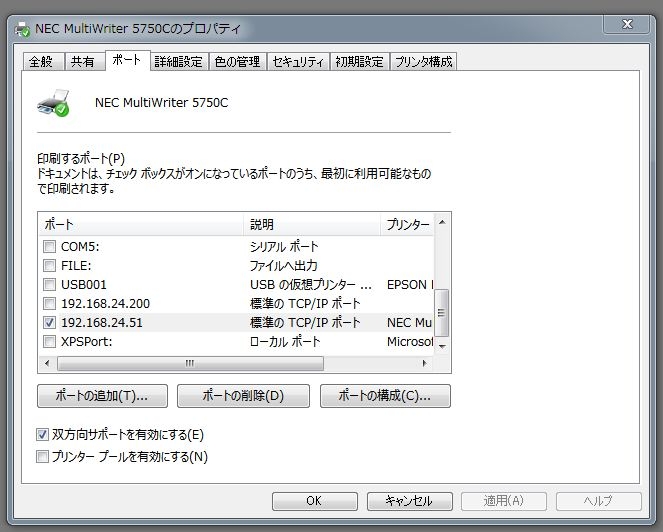
Task: Select the USB001 port row text
Action: [84, 285]
